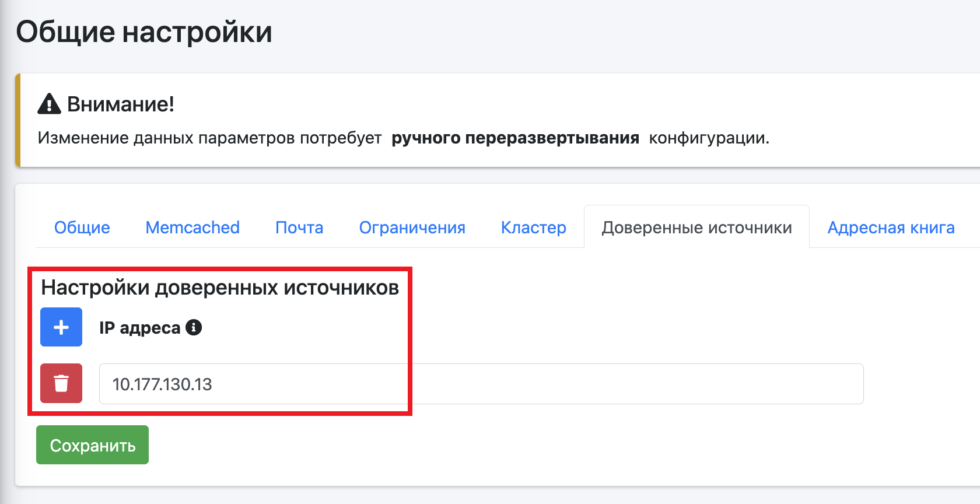Click the Общие настройки page title
The width and height of the screenshot is (980, 504).
(144, 32)
